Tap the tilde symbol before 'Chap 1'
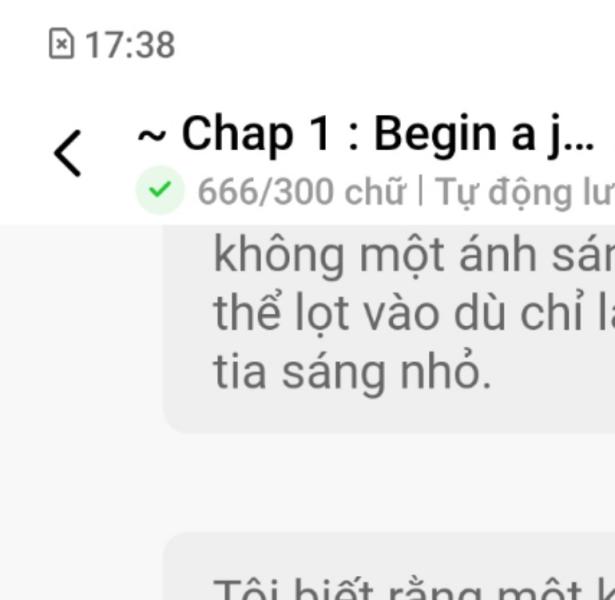This screenshot has height=600, width=615. 151,136
